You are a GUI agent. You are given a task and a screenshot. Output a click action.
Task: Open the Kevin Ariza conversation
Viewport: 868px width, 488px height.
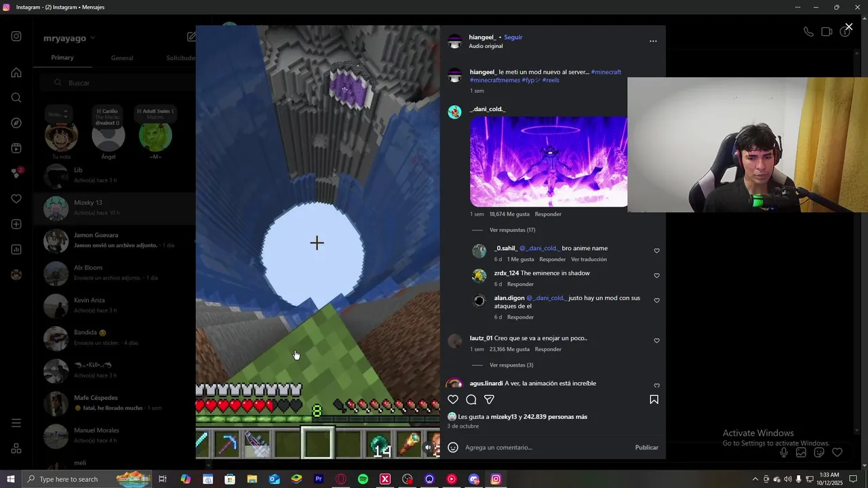point(115,306)
